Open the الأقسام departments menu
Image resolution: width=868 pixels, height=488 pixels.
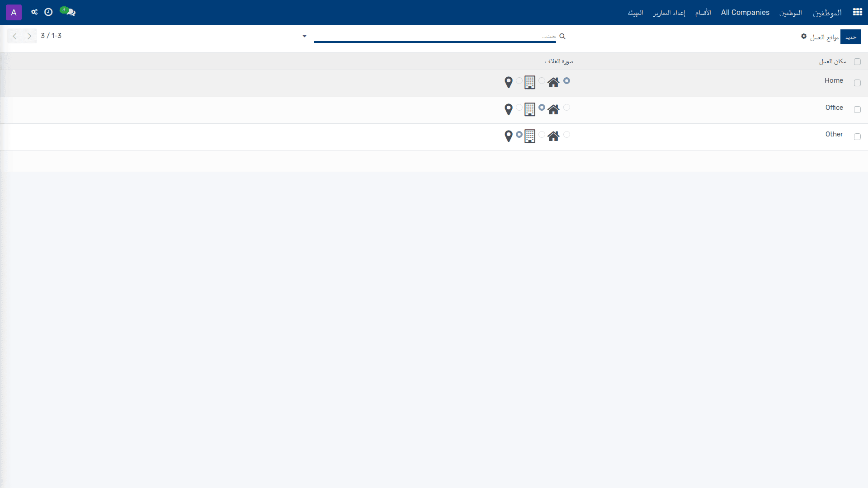click(703, 13)
